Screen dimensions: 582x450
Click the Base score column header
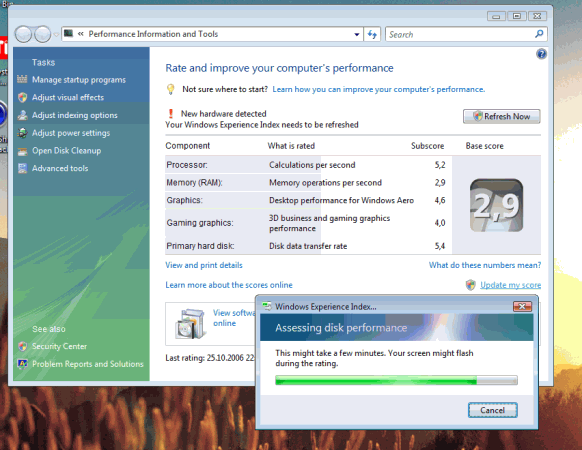484,146
